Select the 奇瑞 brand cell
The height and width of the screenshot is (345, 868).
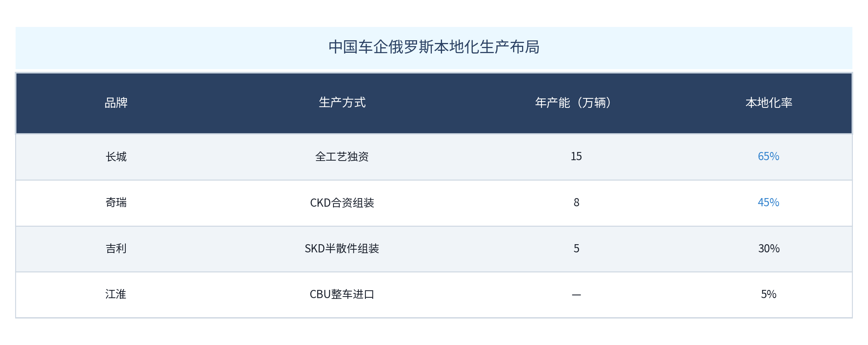point(116,202)
